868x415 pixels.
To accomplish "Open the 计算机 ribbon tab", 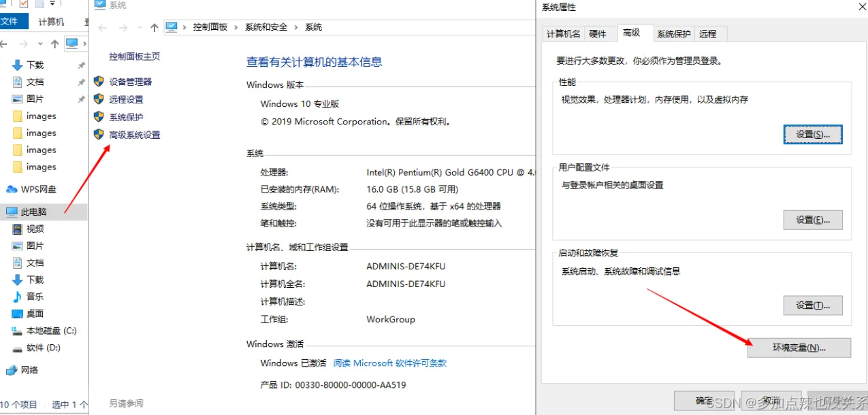I will pos(51,22).
